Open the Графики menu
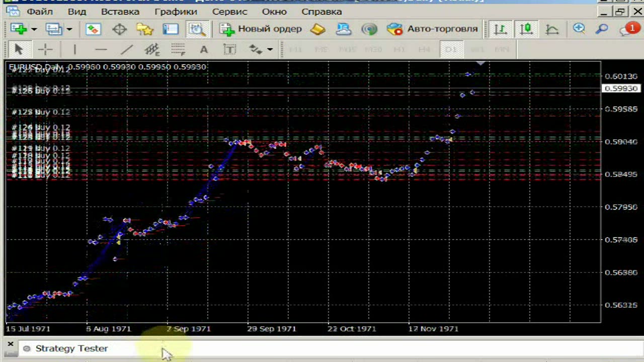The width and height of the screenshot is (644, 362). pos(176,12)
